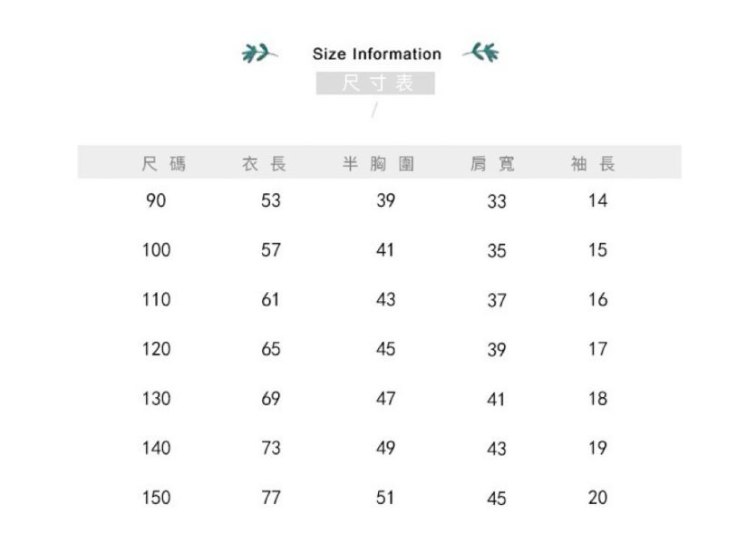Click size 130 row label
Viewport: 756px width, 544px height.
[156, 398]
